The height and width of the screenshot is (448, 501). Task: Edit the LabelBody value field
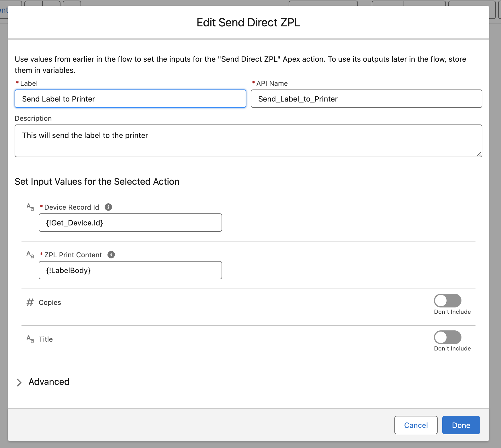[x=130, y=270]
